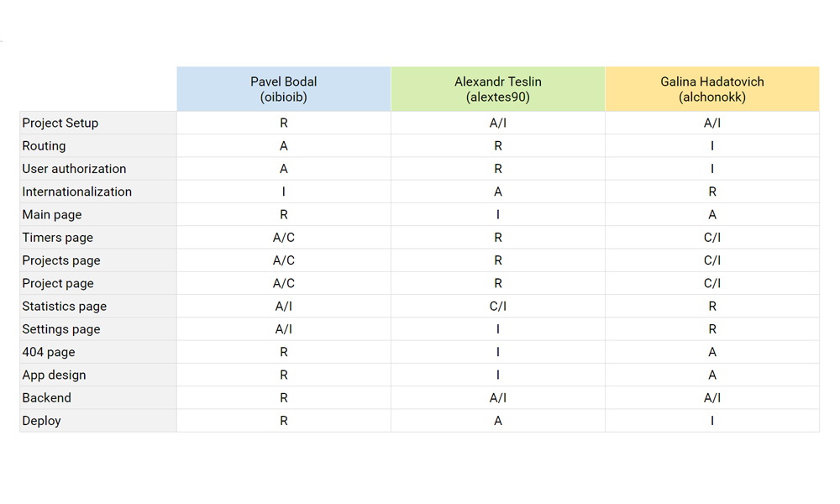The image size is (840, 504).
Task: Click the 404 page row label
Action: tap(98, 352)
